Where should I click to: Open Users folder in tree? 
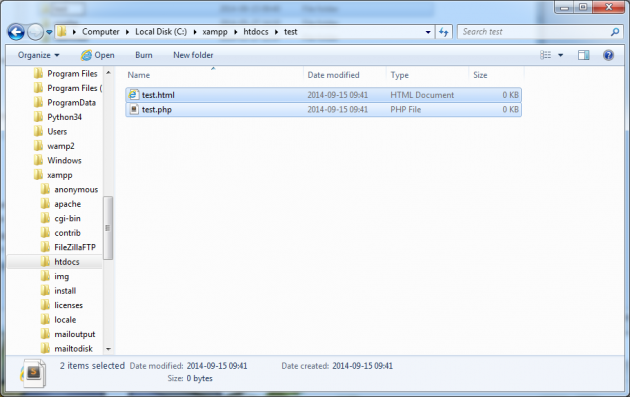click(57, 131)
